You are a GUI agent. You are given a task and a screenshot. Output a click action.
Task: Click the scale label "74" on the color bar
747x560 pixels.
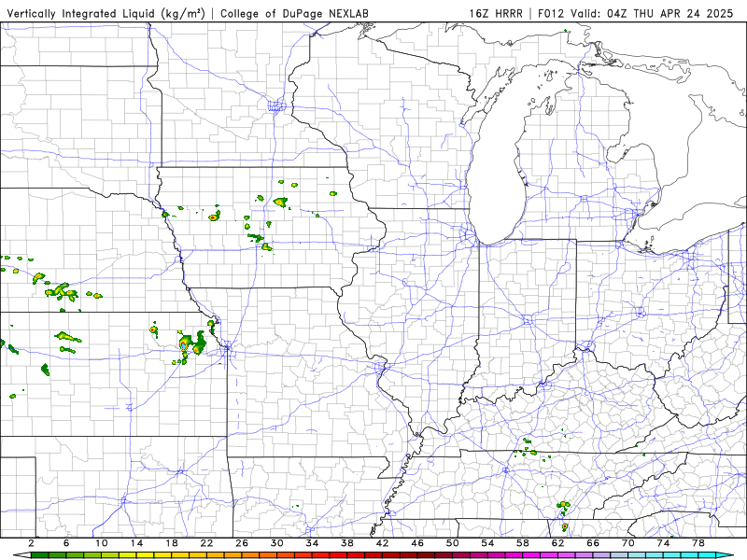(x=663, y=543)
